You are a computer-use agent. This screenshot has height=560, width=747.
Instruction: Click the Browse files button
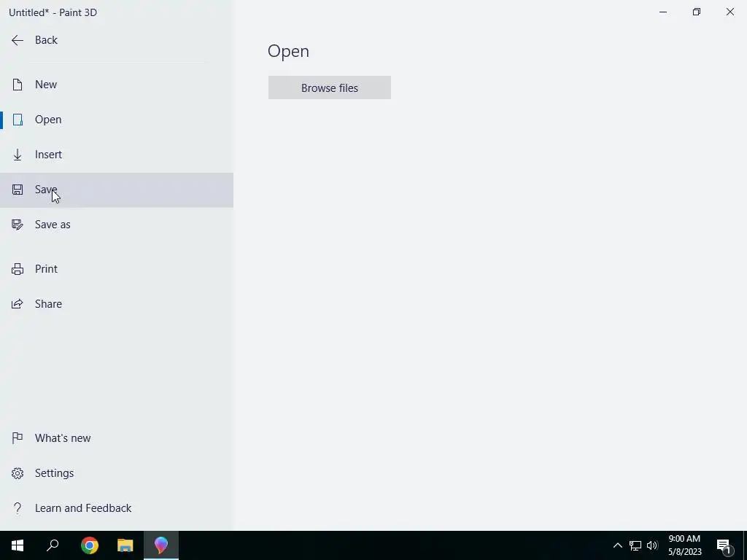coord(330,87)
